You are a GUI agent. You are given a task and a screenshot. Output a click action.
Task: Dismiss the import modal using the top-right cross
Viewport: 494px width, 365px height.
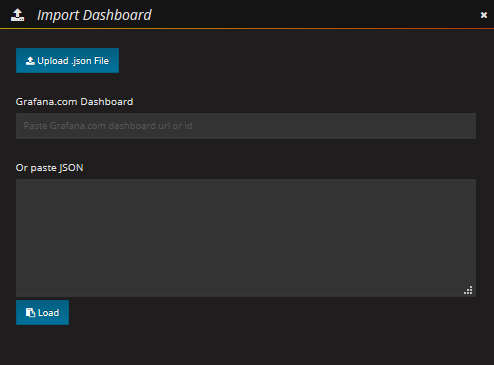pos(484,15)
